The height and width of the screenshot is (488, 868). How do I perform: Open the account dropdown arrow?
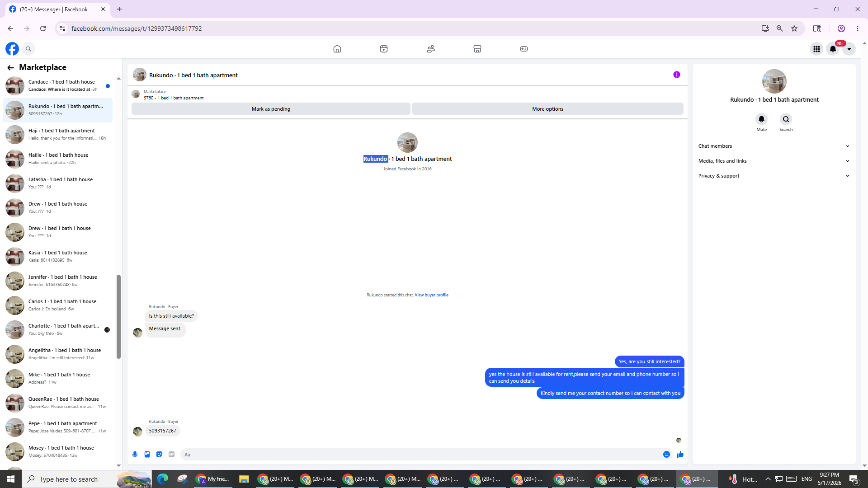[849, 49]
